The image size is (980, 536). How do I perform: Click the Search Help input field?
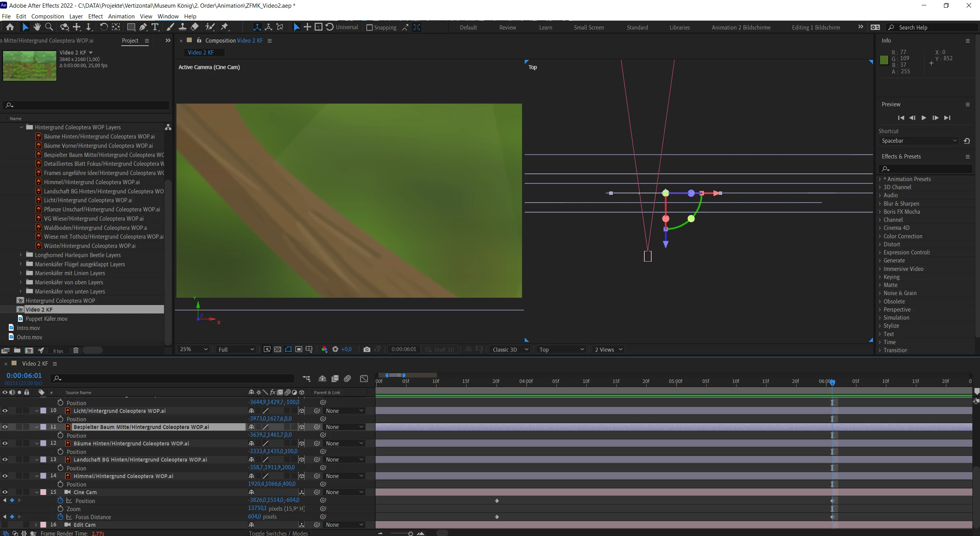pos(936,28)
